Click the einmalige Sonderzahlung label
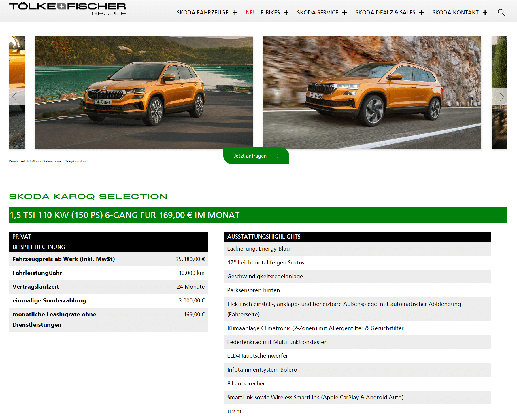517x420 pixels. click(x=49, y=300)
